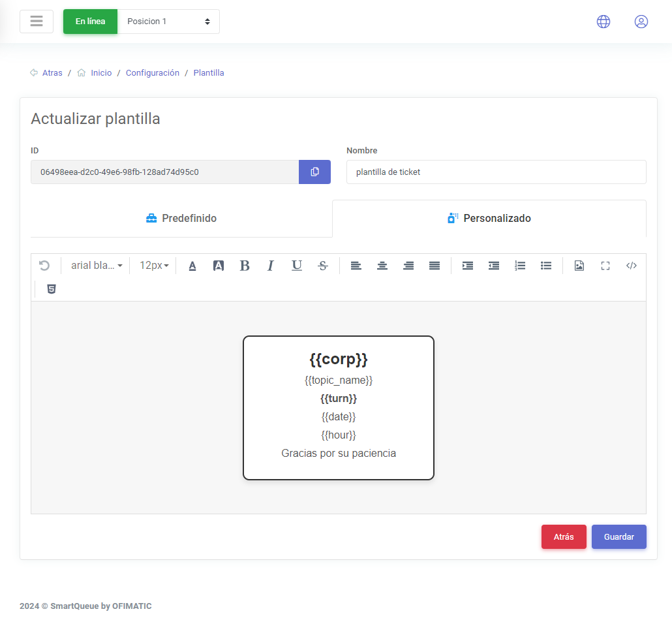Open the HTML5 editor icon
Screen dimensions: 672x620
[x=52, y=289]
